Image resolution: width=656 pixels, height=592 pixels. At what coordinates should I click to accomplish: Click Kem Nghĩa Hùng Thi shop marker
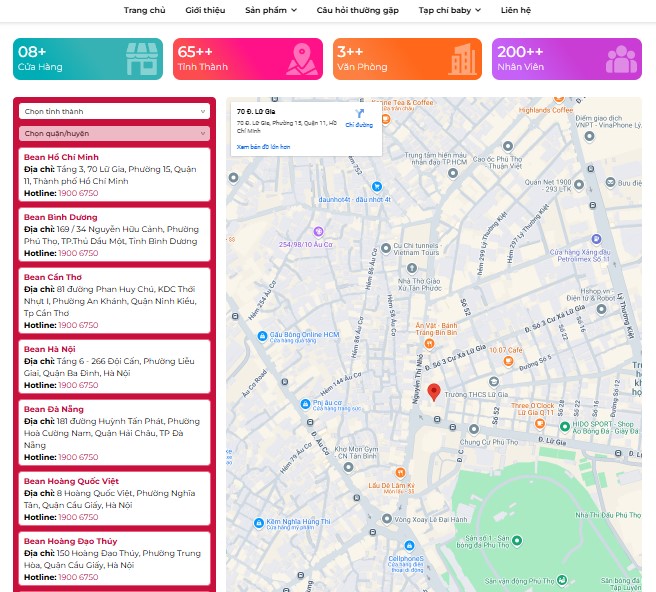pyautogui.click(x=259, y=523)
